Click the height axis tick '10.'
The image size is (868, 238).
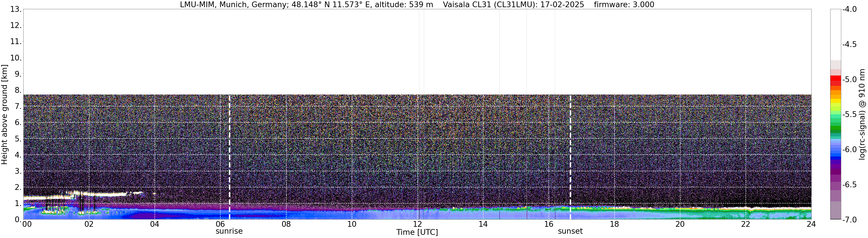[x=16, y=58]
